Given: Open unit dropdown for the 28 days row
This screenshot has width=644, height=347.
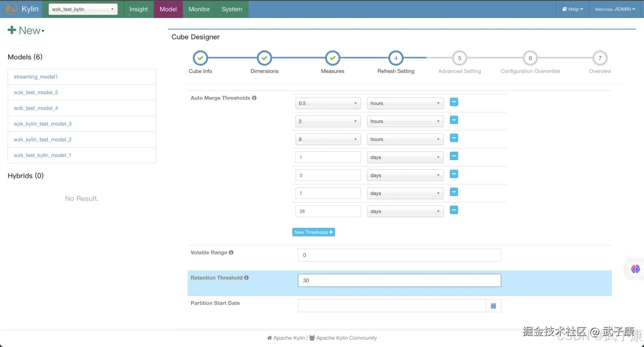Looking at the screenshot, I should click(x=405, y=211).
